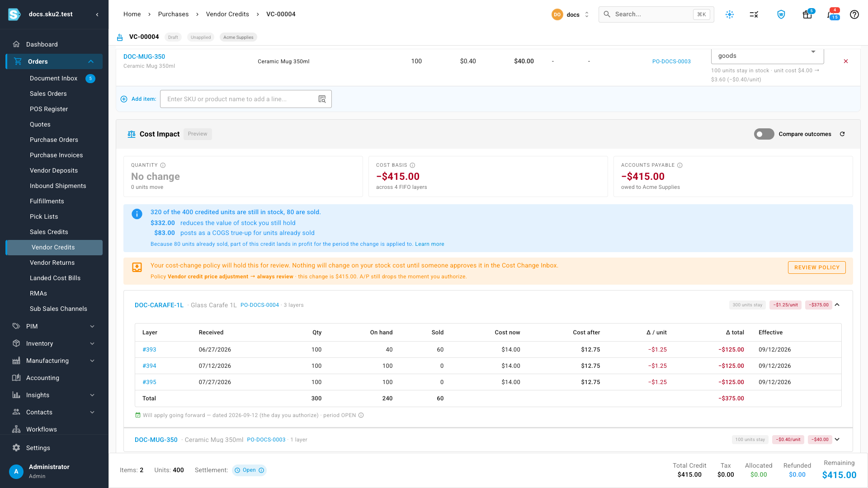Go to Document Inbox
This screenshot has height=488, width=868.
[54, 78]
